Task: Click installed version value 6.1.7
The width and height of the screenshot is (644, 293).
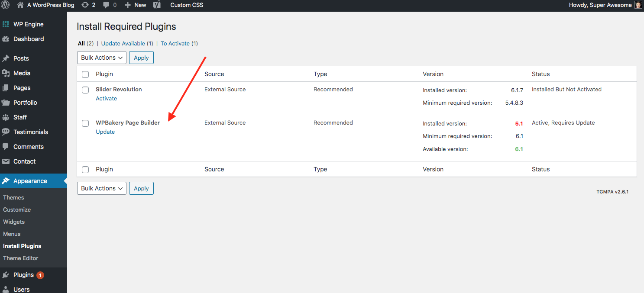Action: click(517, 90)
